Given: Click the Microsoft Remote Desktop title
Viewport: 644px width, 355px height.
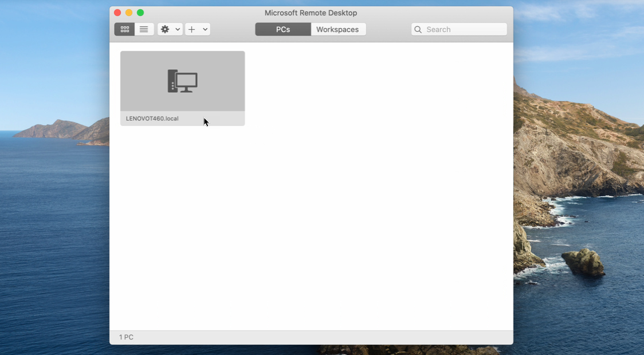Looking at the screenshot, I should click(x=311, y=13).
